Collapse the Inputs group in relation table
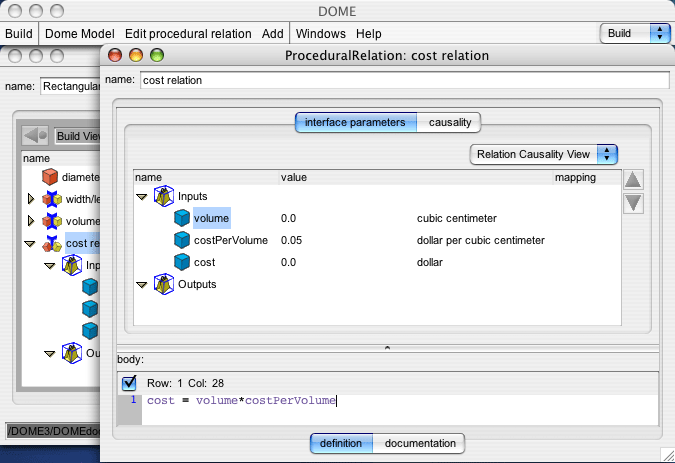Screen dimensions: 675x463 pyautogui.click(x=142, y=197)
